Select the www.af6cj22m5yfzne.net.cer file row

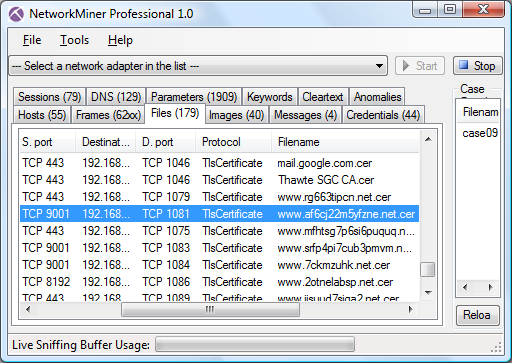click(219, 214)
